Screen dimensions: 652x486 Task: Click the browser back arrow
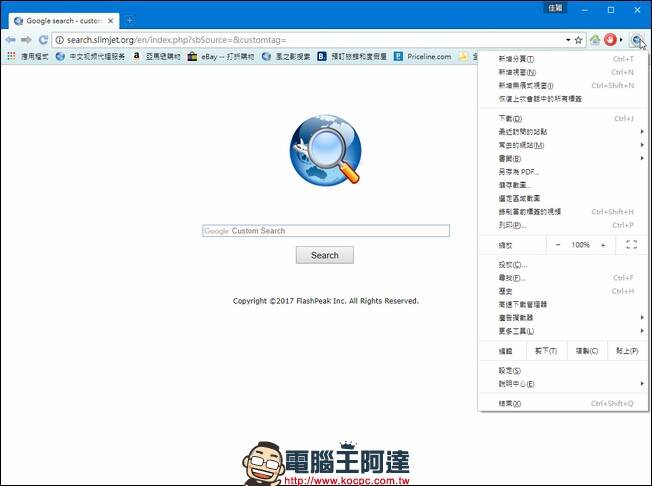click(10, 40)
